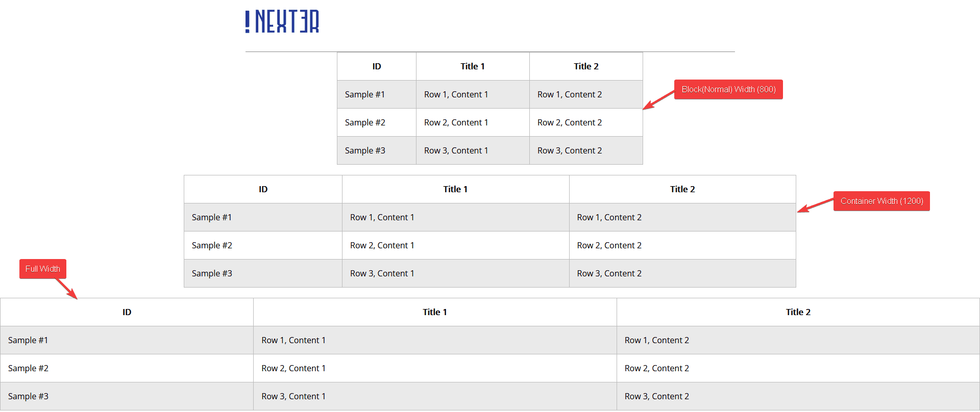Screen dimensions: 980x412
Task: Click Row 3, Content 1 in container-width table
Action: (x=455, y=273)
